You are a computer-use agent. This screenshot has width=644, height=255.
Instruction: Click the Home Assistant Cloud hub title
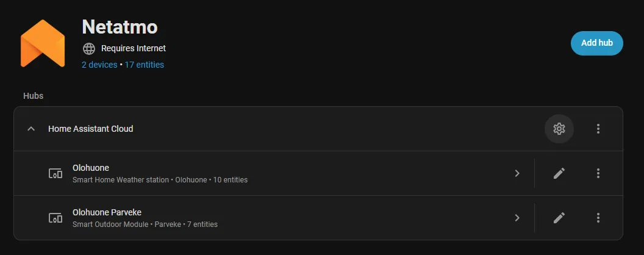click(x=91, y=129)
